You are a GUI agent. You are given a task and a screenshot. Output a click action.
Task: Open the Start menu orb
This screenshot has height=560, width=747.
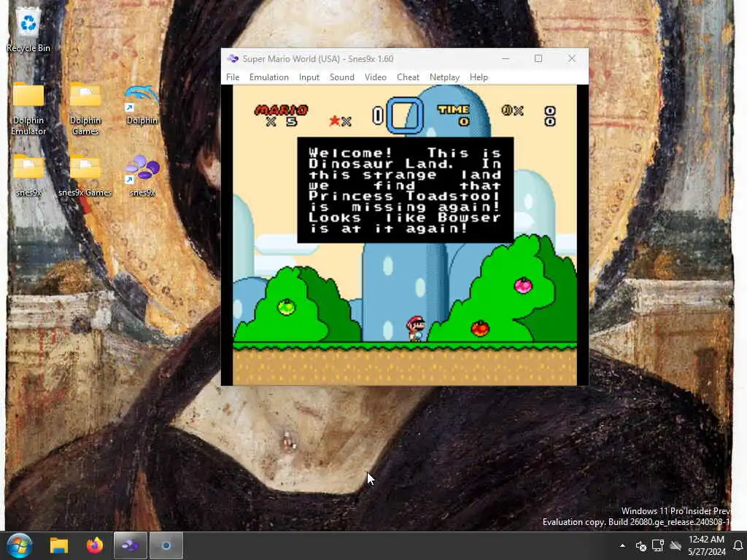[x=19, y=545]
